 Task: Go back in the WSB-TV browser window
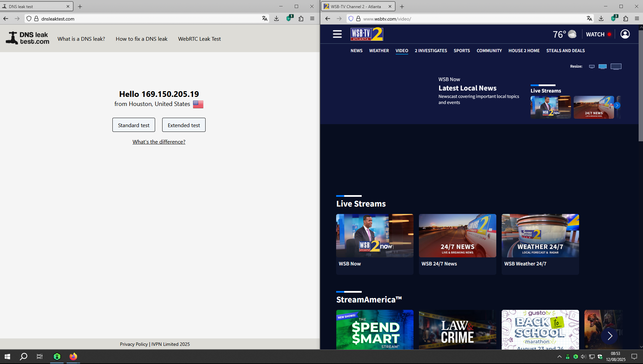(x=328, y=19)
